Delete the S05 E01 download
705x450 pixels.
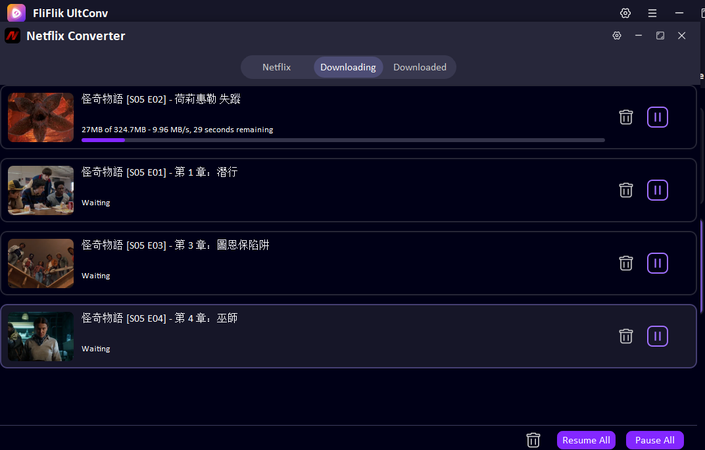(626, 190)
